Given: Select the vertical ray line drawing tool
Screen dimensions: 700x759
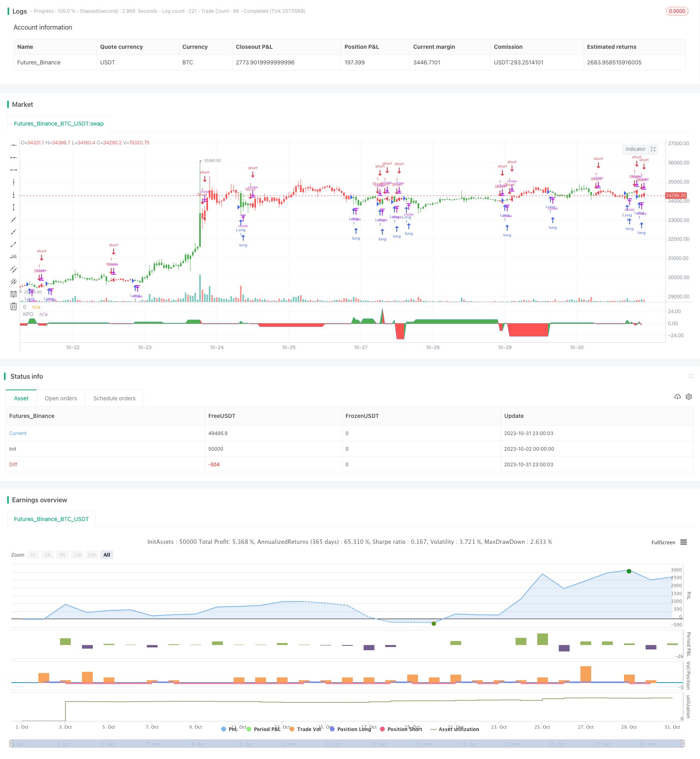Looking at the screenshot, I should click(x=14, y=195).
